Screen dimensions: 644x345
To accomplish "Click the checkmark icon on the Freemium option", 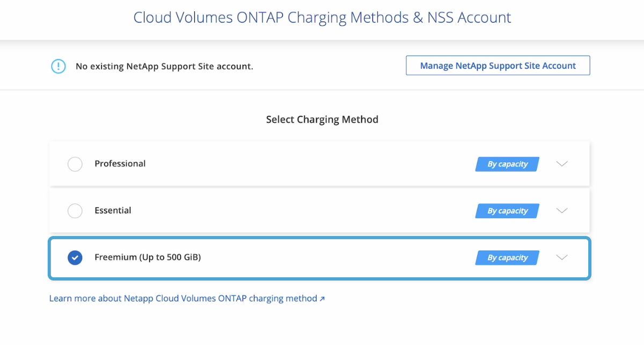I will [x=75, y=258].
